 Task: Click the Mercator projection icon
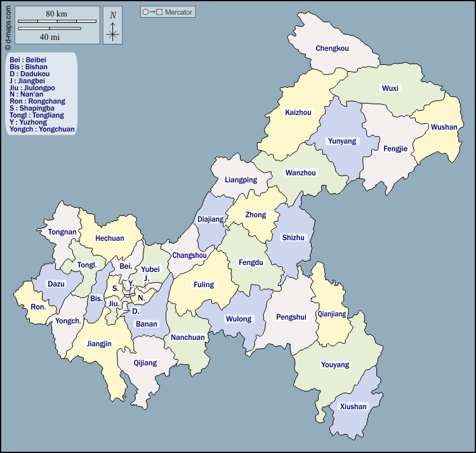coord(152,12)
